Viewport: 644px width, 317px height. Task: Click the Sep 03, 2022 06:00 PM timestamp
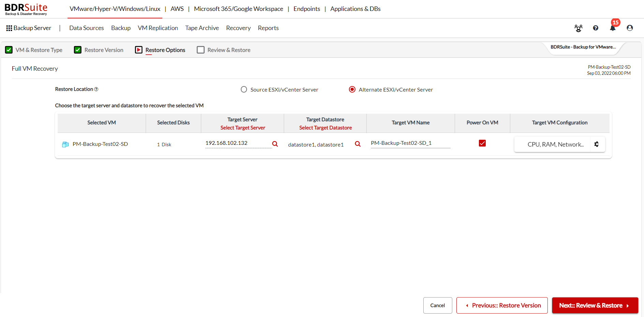point(609,73)
